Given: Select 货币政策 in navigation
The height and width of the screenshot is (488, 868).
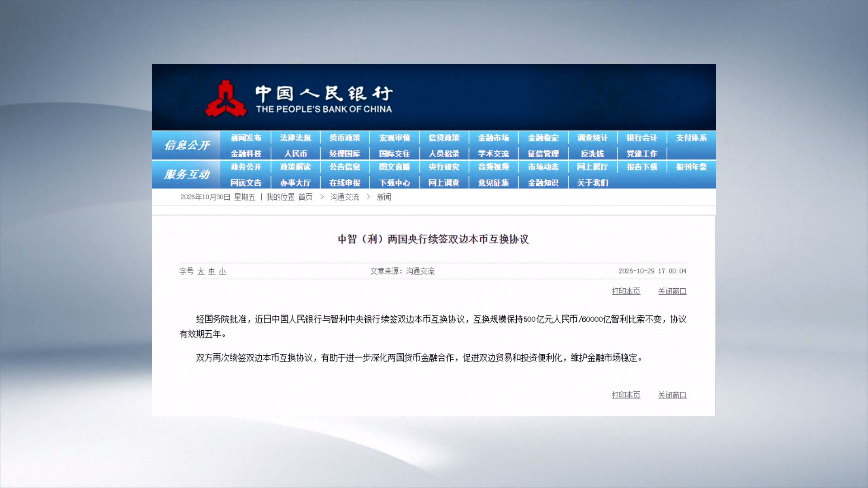Looking at the screenshot, I should point(345,138).
